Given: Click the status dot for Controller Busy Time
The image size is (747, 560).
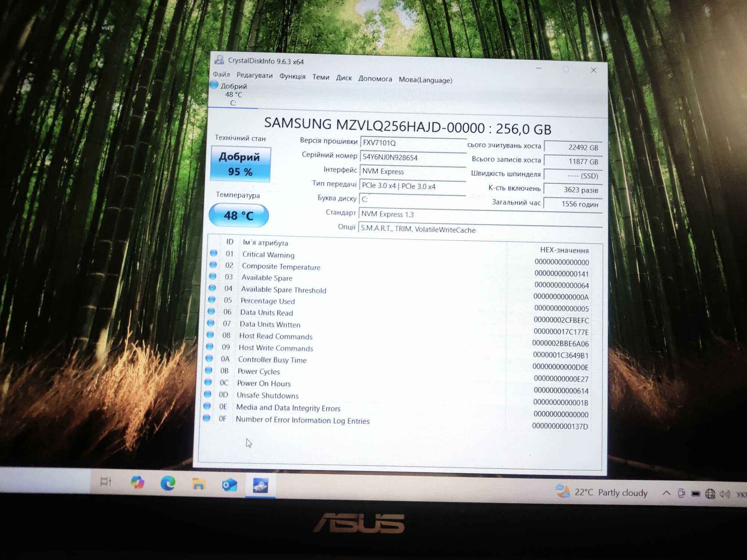Looking at the screenshot, I should (209, 358).
